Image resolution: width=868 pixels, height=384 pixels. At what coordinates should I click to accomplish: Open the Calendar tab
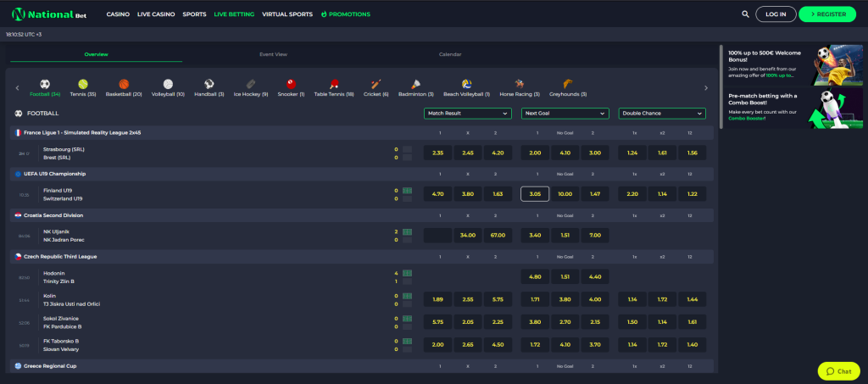(450, 54)
